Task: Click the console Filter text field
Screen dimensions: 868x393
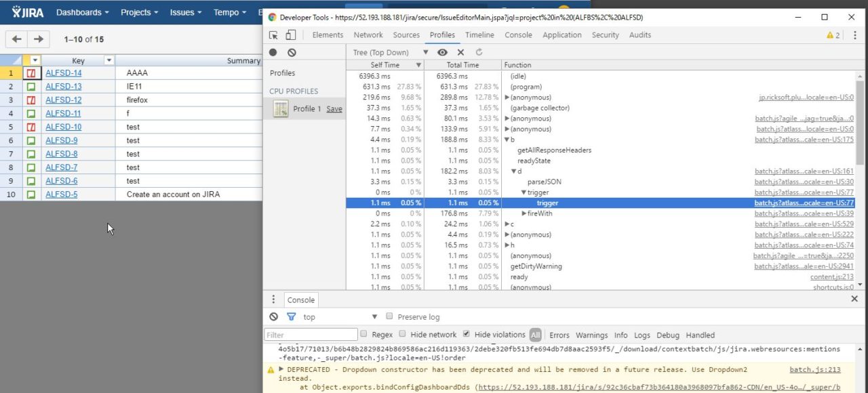Action: click(311, 335)
